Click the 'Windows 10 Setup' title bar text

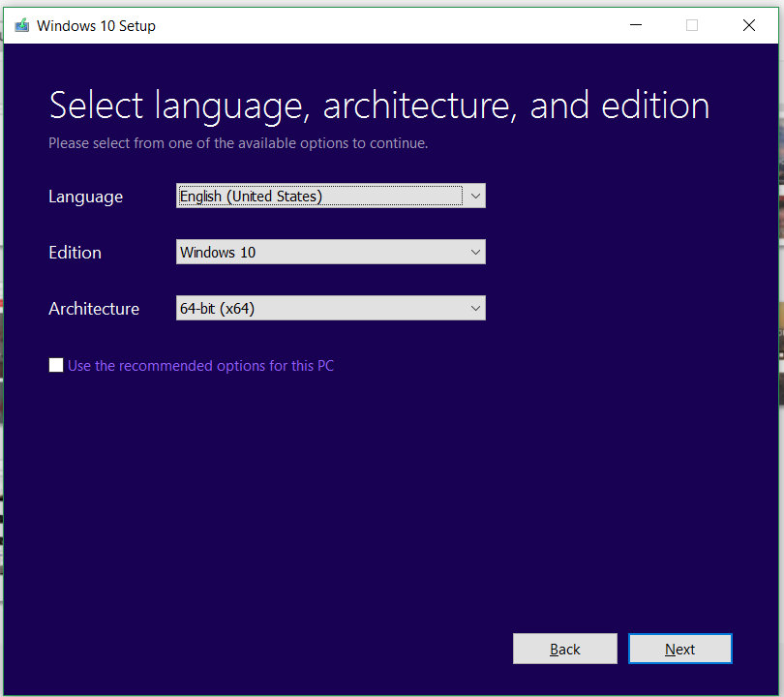[96, 26]
